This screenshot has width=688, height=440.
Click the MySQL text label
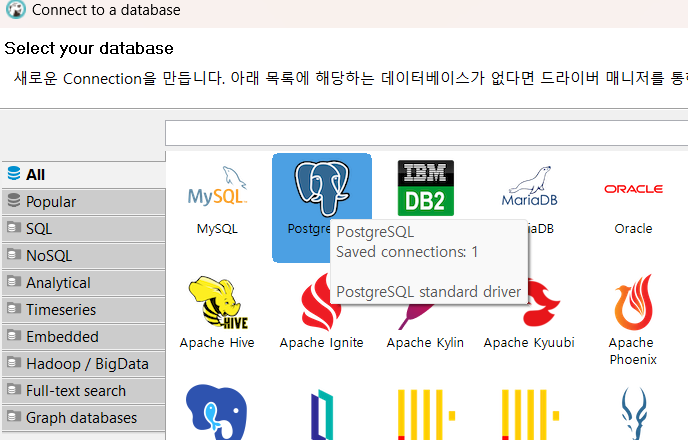tap(217, 229)
